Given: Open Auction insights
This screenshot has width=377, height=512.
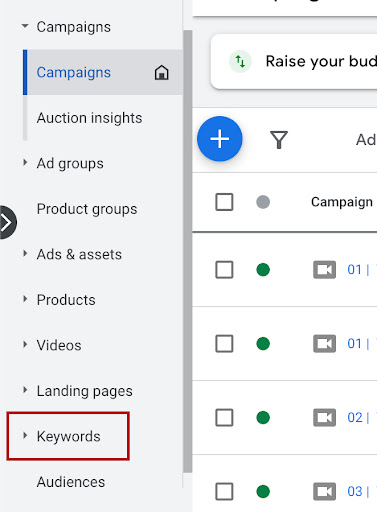Looking at the screenshot, I should pyautogui.click(x=89, y=118).
